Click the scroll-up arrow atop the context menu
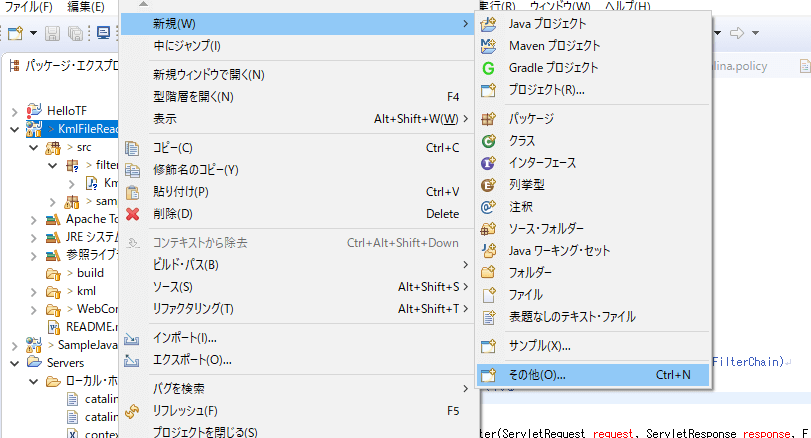Viewport: 811px width, 438px height. (144, 4)
